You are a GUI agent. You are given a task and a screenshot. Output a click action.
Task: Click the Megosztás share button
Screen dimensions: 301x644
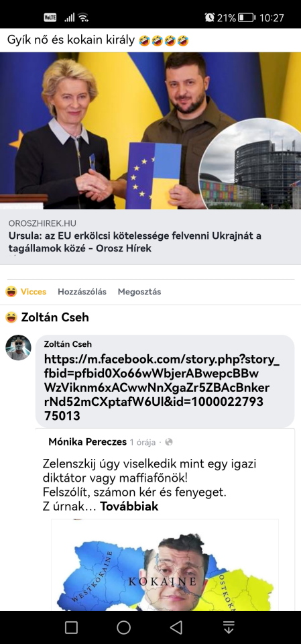(139, 292)
